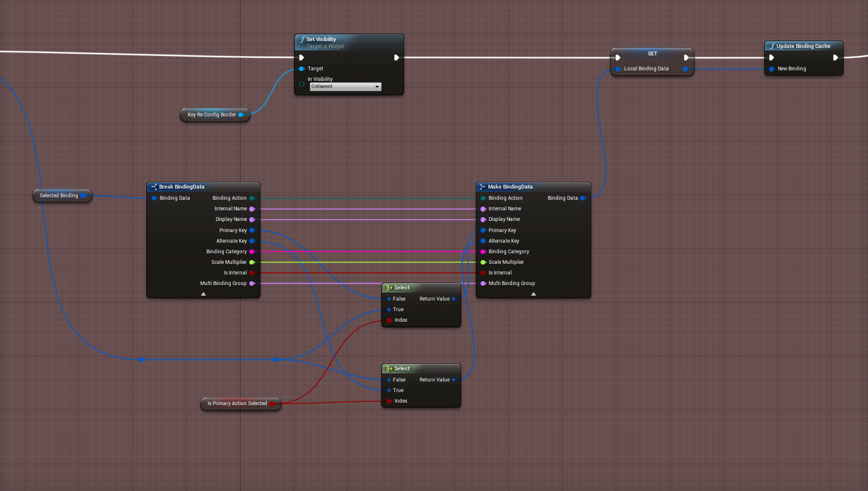Click Display Name output pin on Break BindingData

(252, 219)
